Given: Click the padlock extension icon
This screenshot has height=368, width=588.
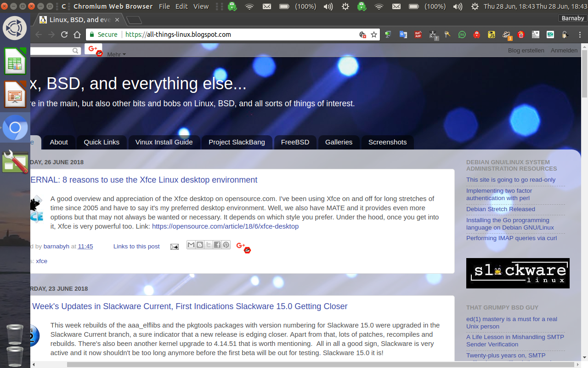Looking at the screenshot, I should pyautogui.click(x=565, y=34).
